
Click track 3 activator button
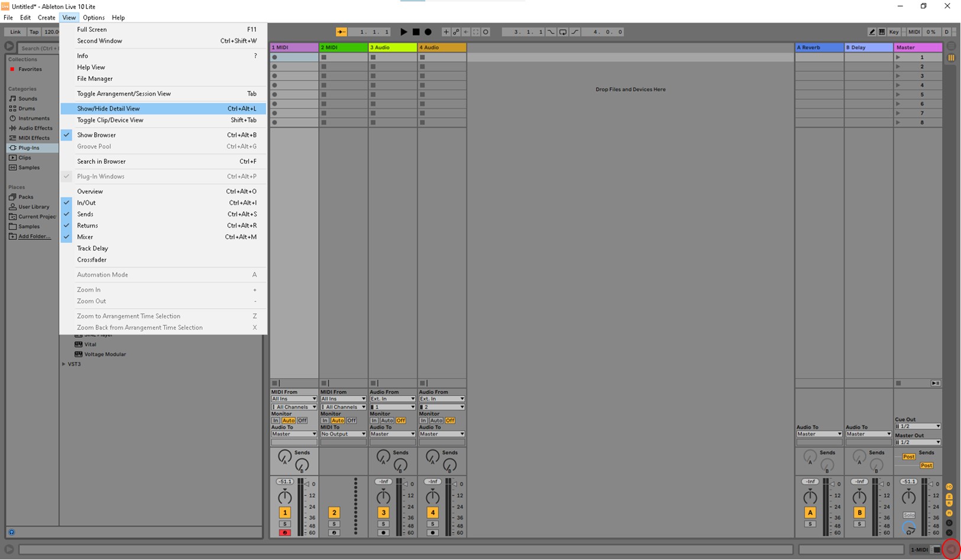pos(383,513)
